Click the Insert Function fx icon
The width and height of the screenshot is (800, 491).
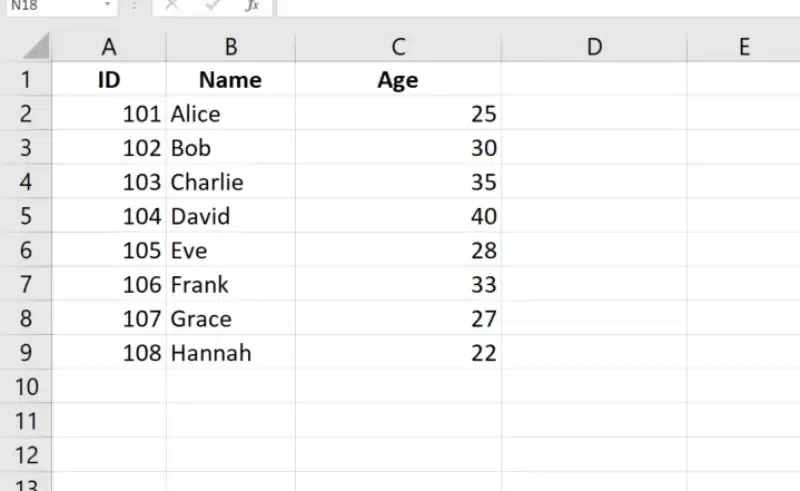coord(252,6)
